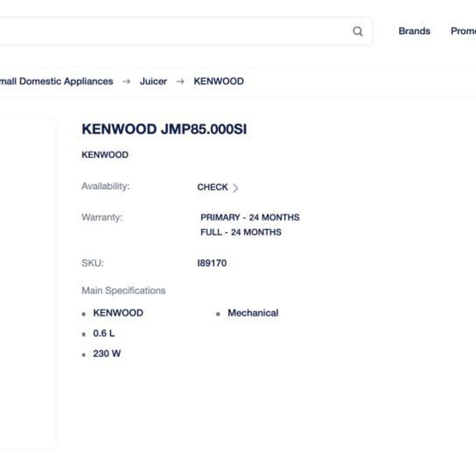
Task: Select the SKU value I89170
Action: [212, 263]
